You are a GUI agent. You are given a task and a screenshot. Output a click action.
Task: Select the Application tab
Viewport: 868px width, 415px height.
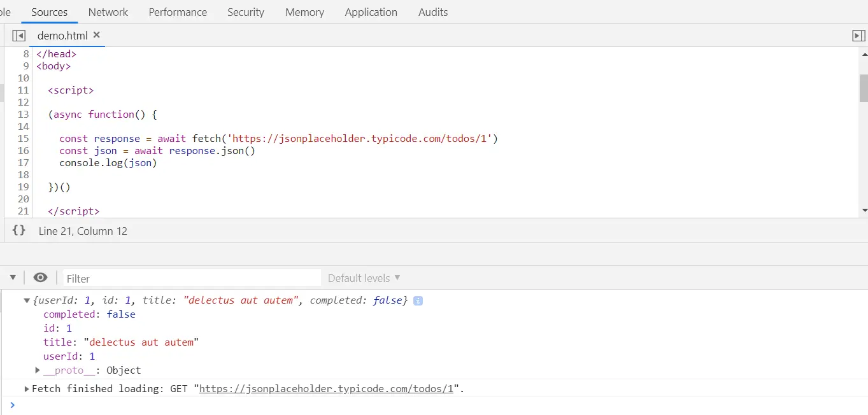[371, 12]
